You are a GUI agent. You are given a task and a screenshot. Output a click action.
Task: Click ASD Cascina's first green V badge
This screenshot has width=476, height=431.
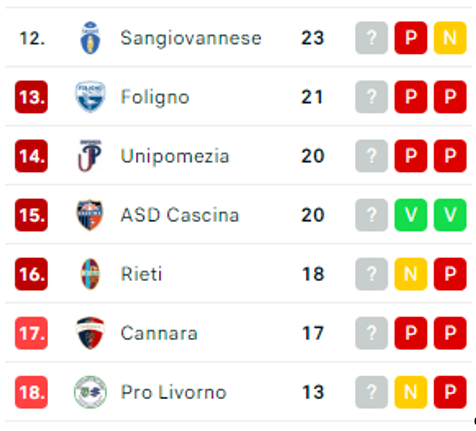(411, 215)
